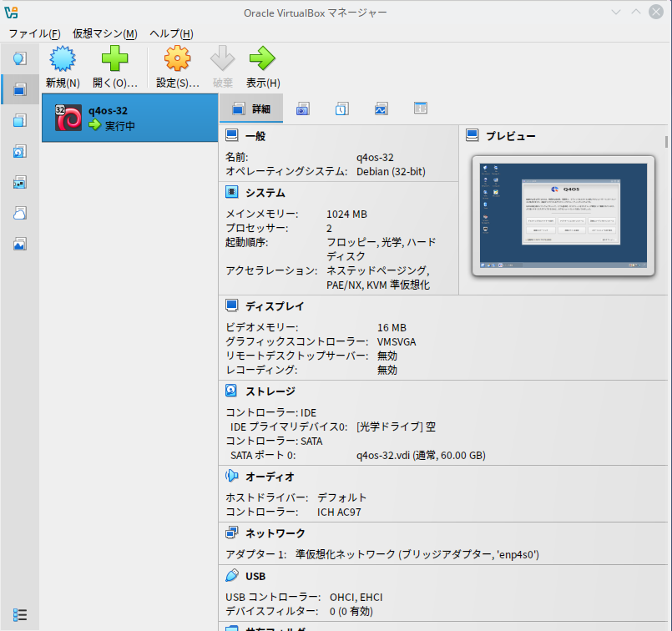The width and height of the screenshot is (672, 631).
Task: Switch to the Activity graph tab
Action: pyautogui.click(x=381, y=109)
